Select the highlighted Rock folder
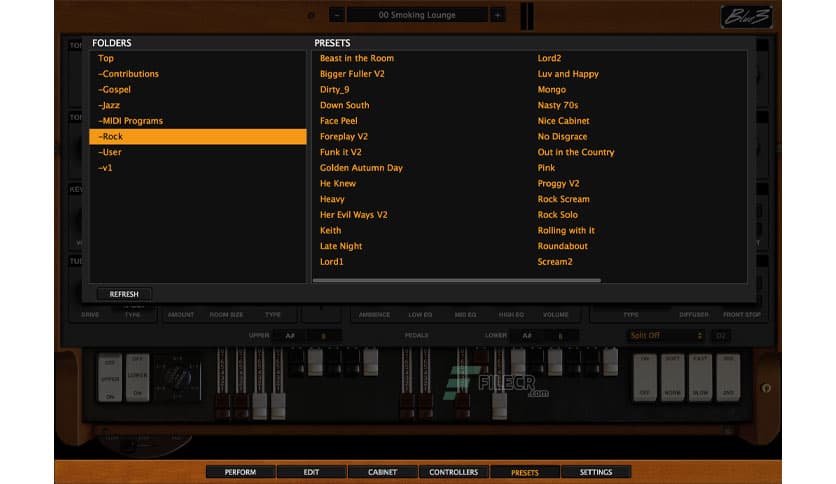Image resolution: width=836 pixels, height=484 pixels. click(198, 136)
